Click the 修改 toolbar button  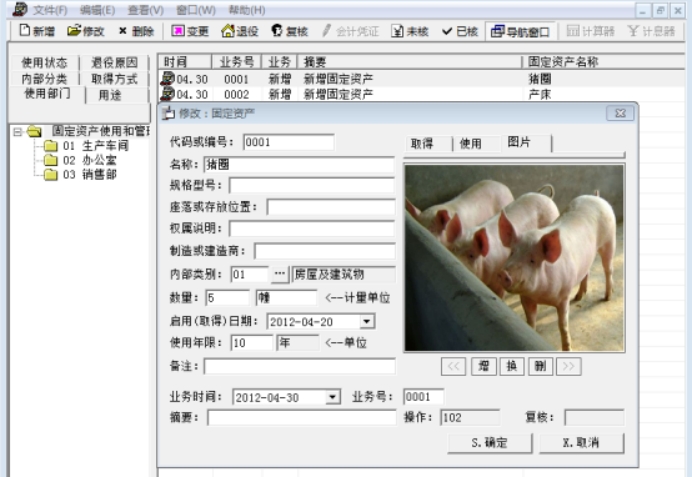pos(86,31)
